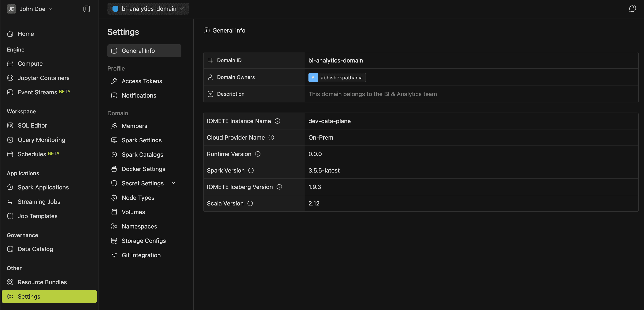Open IOMETE Iceberg Version info icon
Viewport: 644px width, 310px height.
pyautogui.click(x=280, y=187)
